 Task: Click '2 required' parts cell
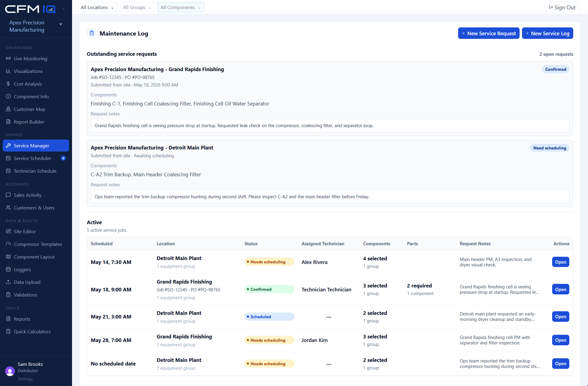click(419, 286)
